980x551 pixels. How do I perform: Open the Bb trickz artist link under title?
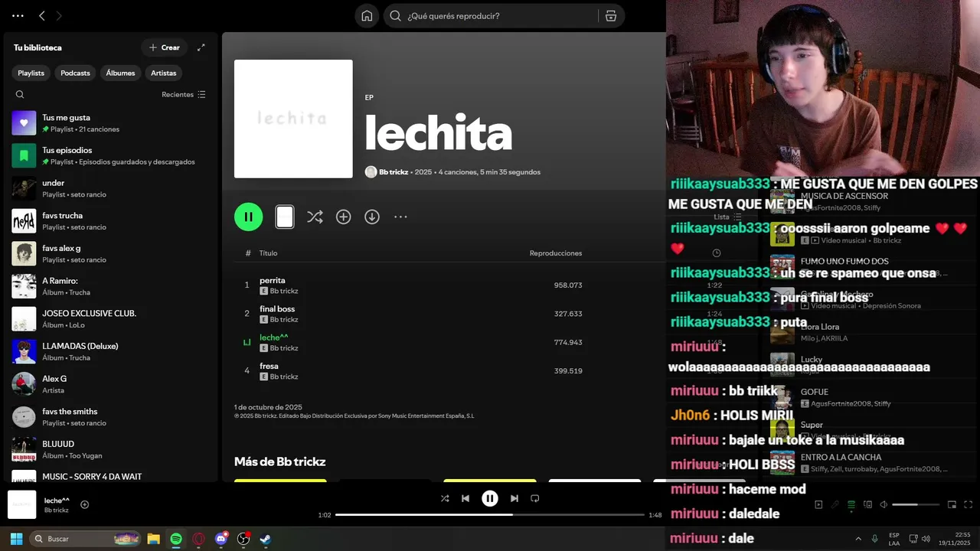pos(394,172)
